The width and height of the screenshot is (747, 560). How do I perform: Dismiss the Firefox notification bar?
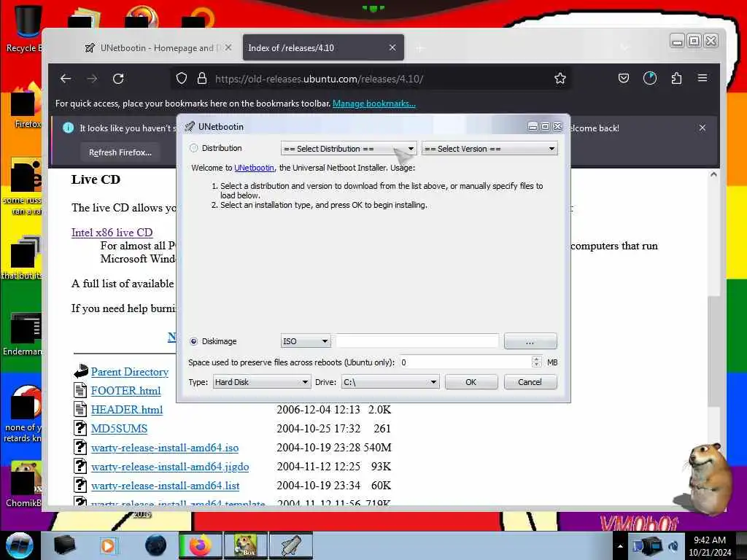703,128
